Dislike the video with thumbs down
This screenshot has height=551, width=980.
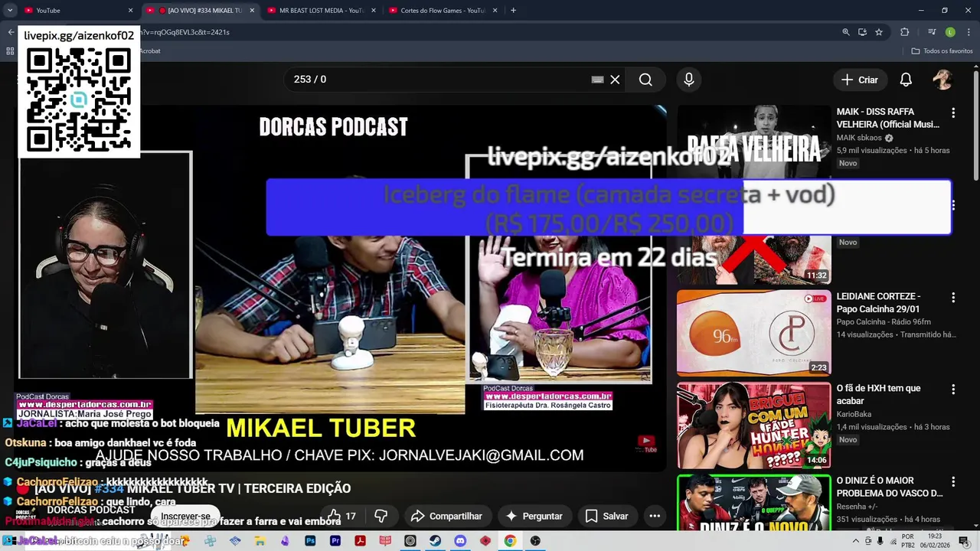[381, 516]
